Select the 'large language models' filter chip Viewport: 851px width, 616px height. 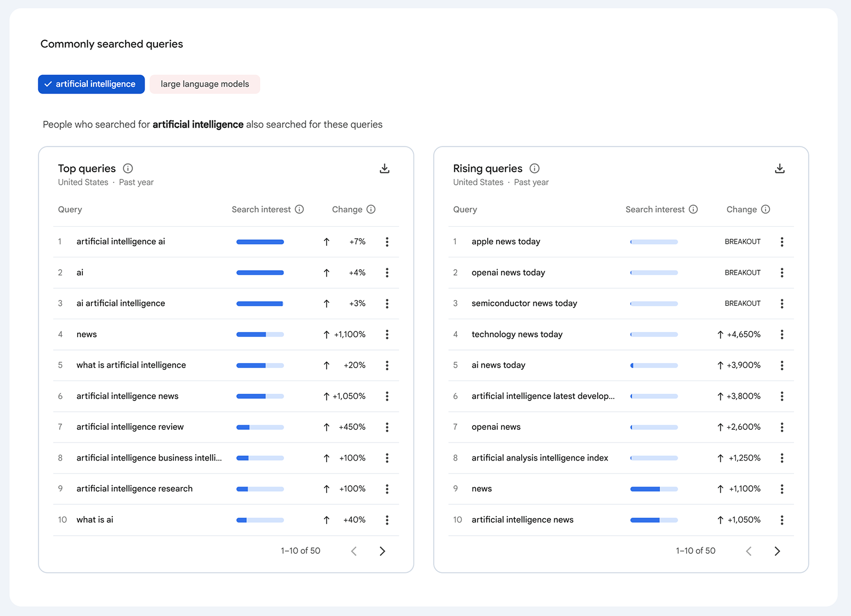tap(205, 84)
